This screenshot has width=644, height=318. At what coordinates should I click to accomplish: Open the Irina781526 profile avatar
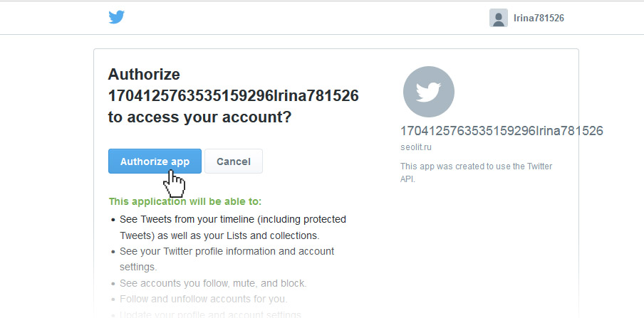pyautogui.click(x=498, y=18)
